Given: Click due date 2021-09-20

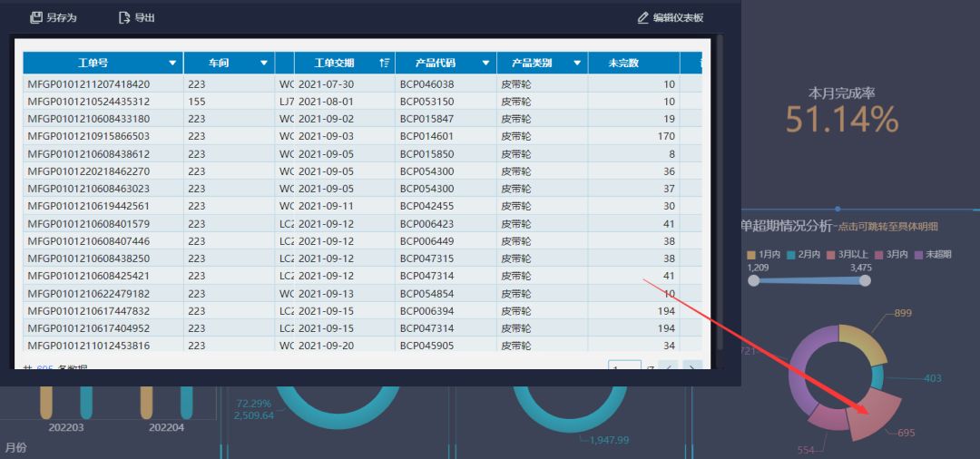Looking at the screenshot, I should [326, 346].
